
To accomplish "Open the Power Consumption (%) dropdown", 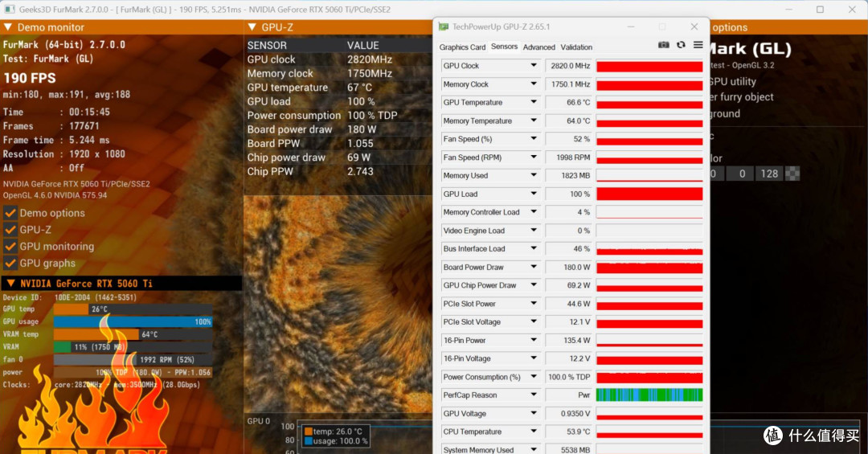I will (x=534, y=377).
